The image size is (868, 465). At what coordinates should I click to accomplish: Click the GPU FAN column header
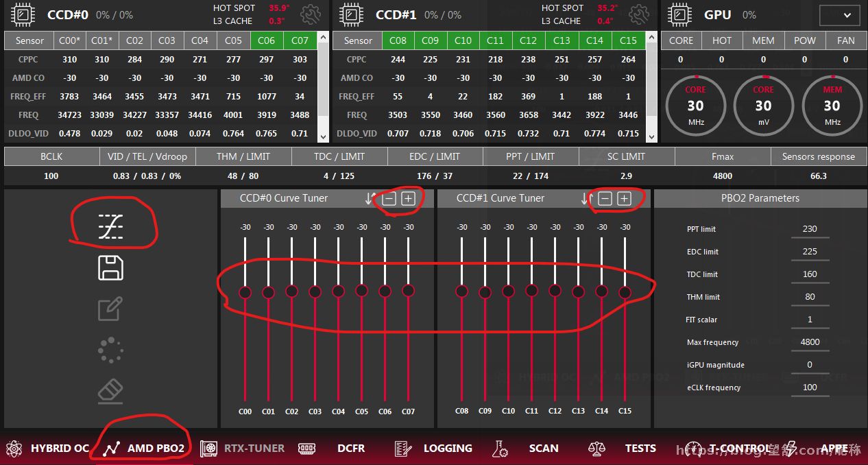click(x=846, y=40)
